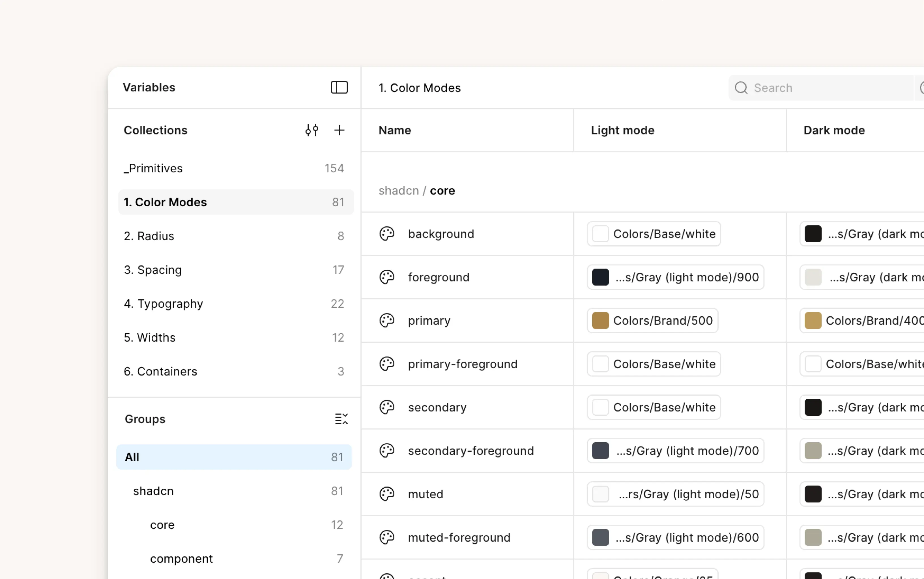Open Gray (light mode)/600 value chip

pyautogui.click(x=676, y=537)
